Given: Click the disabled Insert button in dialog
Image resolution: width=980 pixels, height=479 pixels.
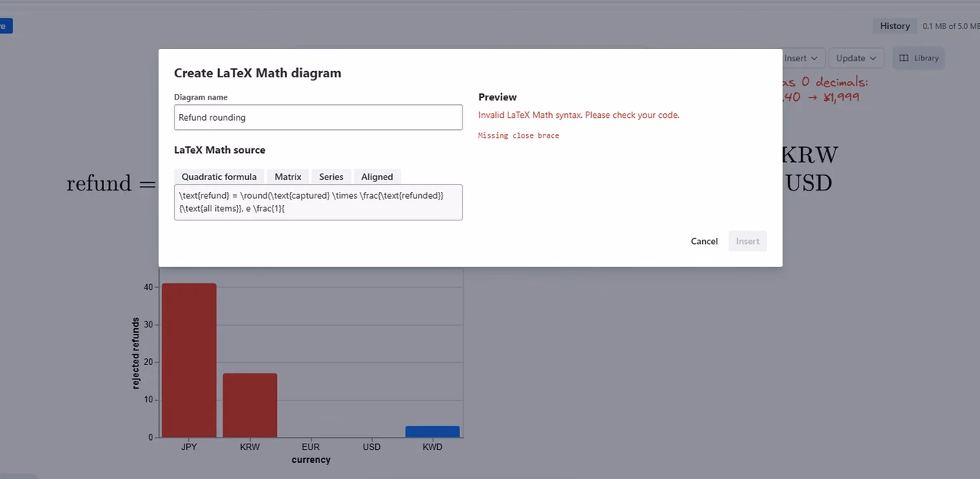Looking at the screenshot, I should [748, 241].
